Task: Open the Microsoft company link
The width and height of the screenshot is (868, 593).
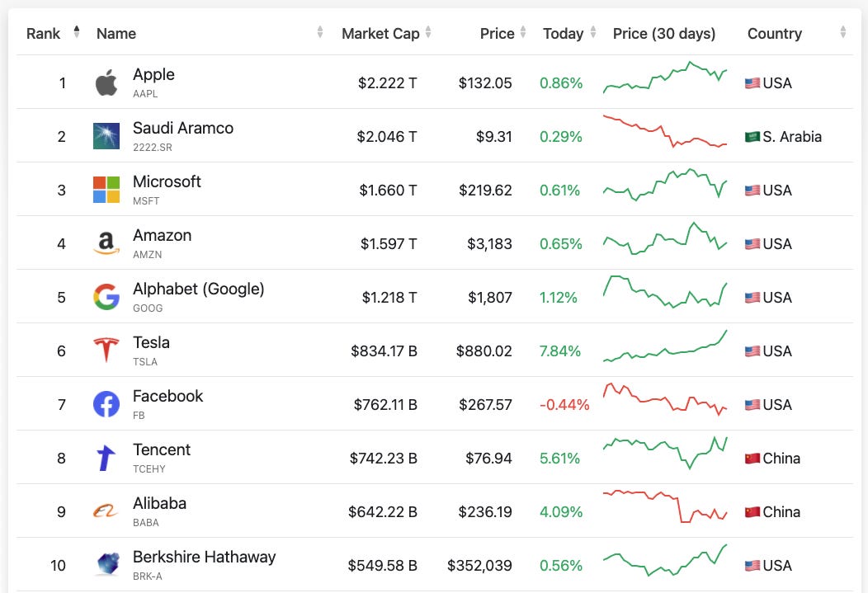Action: (x=167, y=181)
